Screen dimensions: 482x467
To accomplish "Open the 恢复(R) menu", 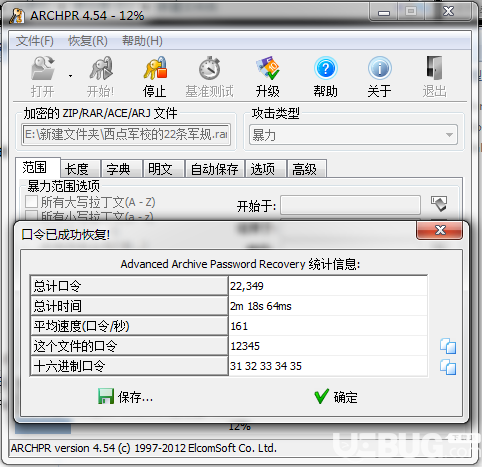I will tap(88, 41).
